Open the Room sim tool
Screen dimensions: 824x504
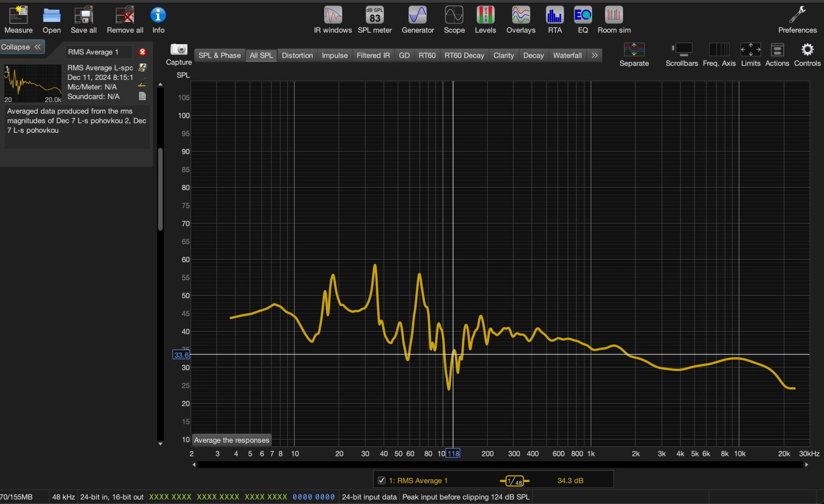coord(614,16)
